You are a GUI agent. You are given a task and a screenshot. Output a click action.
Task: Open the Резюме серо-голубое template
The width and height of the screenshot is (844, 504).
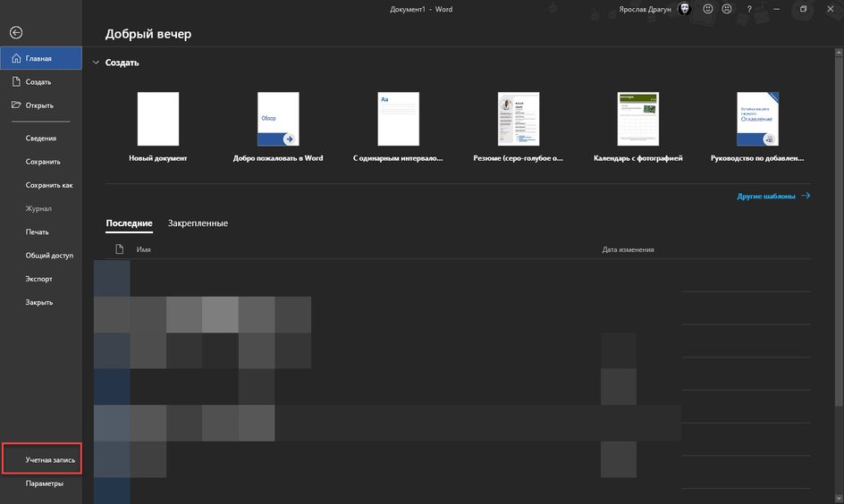click(518, 127)
